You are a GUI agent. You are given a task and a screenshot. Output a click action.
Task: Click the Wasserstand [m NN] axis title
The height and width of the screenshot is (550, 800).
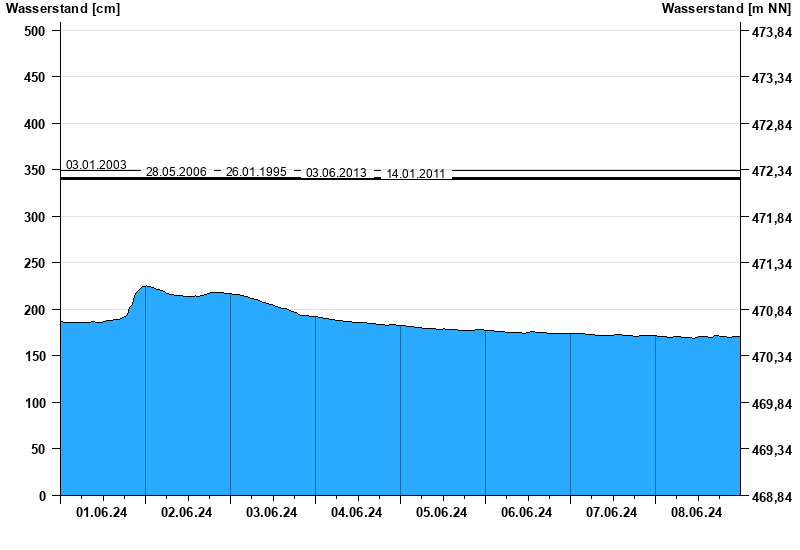pyautogui.click(x=727, y=9)
